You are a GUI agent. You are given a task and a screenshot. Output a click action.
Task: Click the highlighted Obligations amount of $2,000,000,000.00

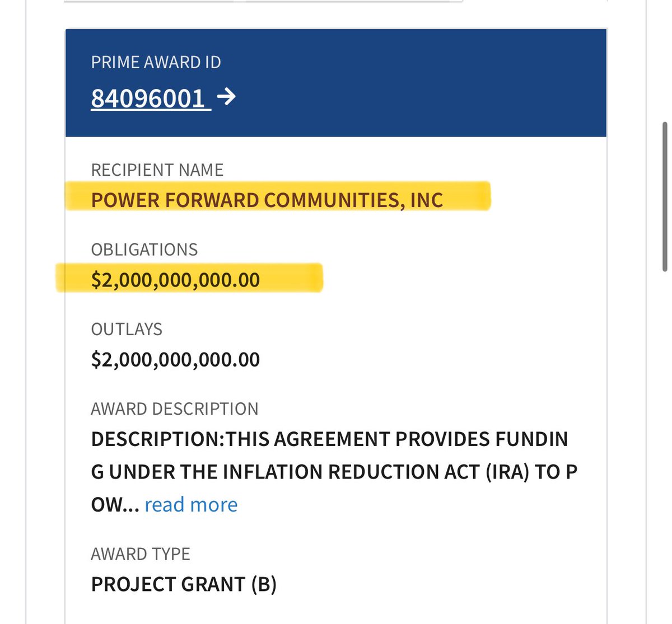coord(175,279)
